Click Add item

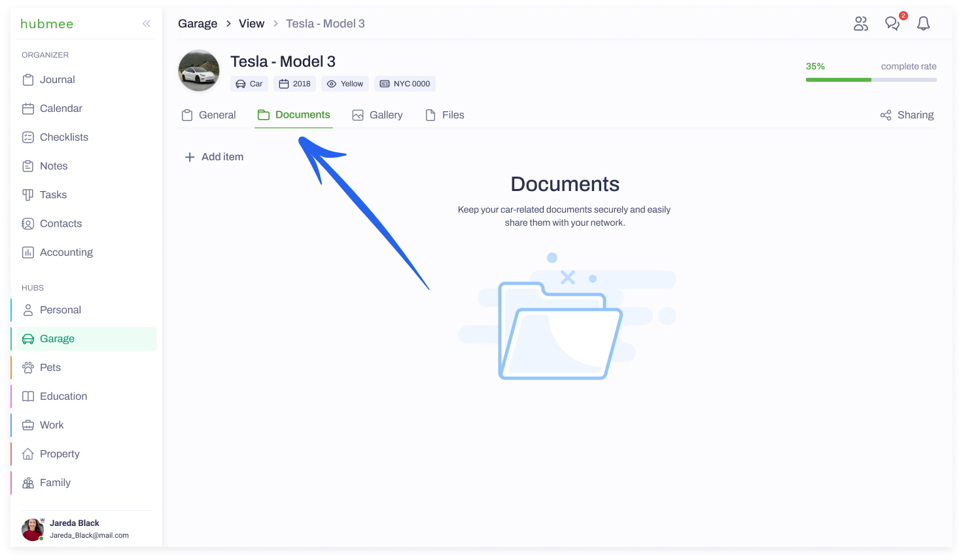click(214, 157)
